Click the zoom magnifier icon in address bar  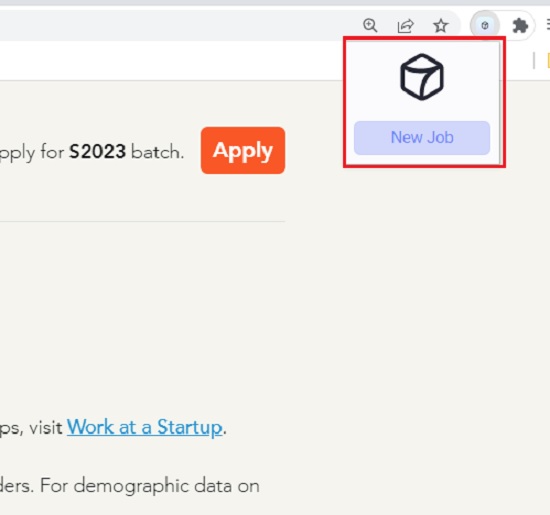pos(370,26)
